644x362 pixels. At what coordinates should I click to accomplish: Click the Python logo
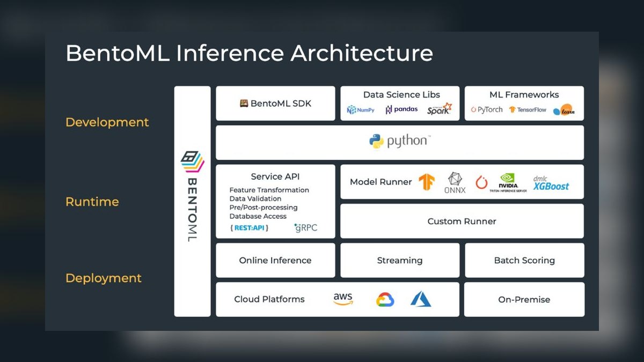coord(400,142)
